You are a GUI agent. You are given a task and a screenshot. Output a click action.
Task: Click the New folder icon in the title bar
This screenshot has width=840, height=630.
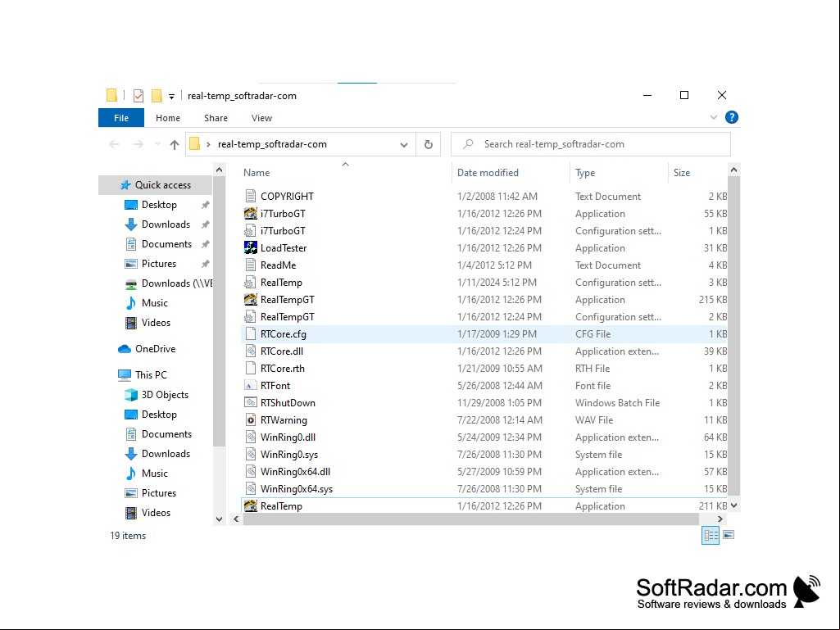(x=157, y=95)
